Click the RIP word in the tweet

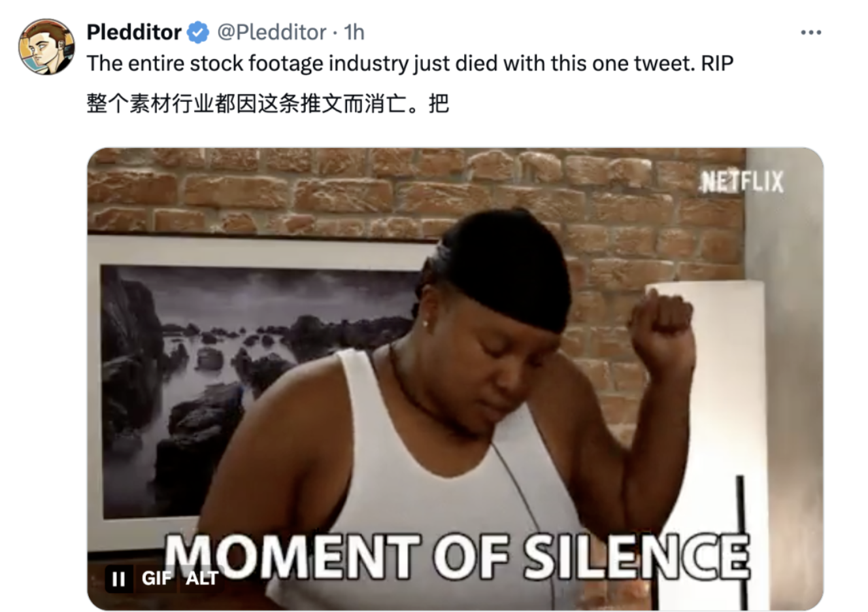[x=718, y=63]
